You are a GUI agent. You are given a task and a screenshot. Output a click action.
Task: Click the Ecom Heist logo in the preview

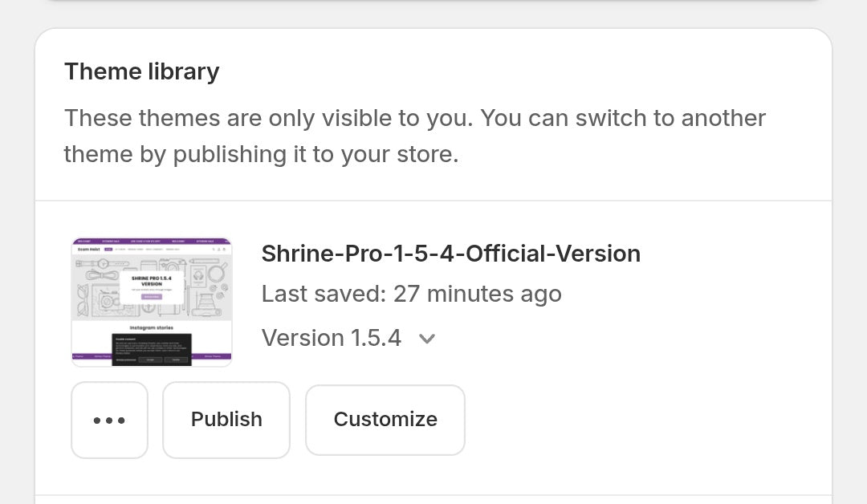[89, 249]
